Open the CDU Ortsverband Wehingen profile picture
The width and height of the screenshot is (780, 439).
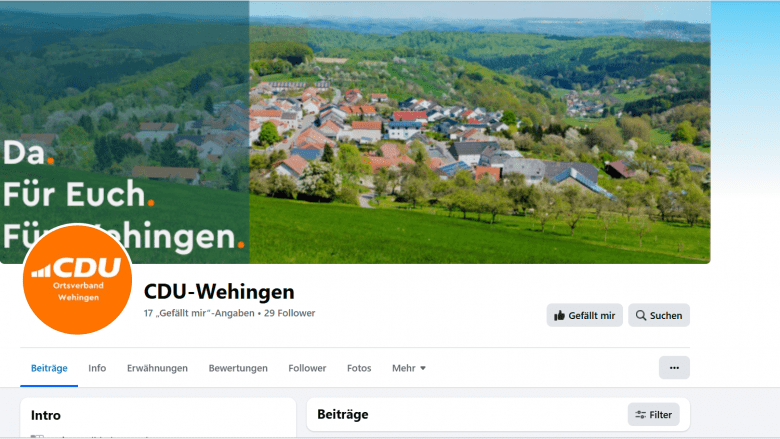pyautogui.click(x=78, y=279)
